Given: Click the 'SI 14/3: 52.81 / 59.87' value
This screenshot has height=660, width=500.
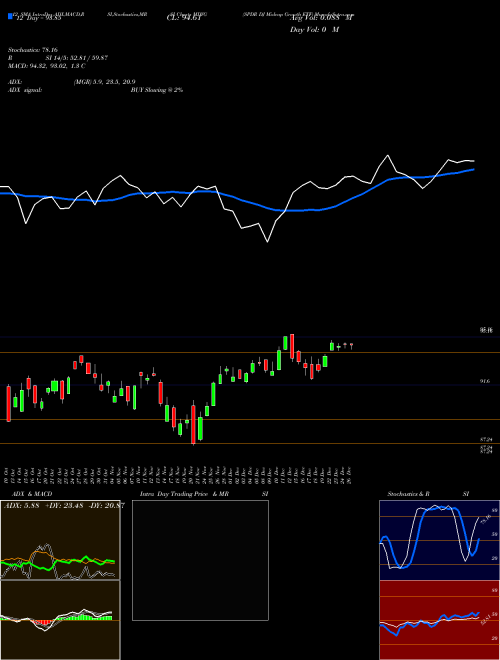Looking at the screenshot, I should [x=77, y=58].
